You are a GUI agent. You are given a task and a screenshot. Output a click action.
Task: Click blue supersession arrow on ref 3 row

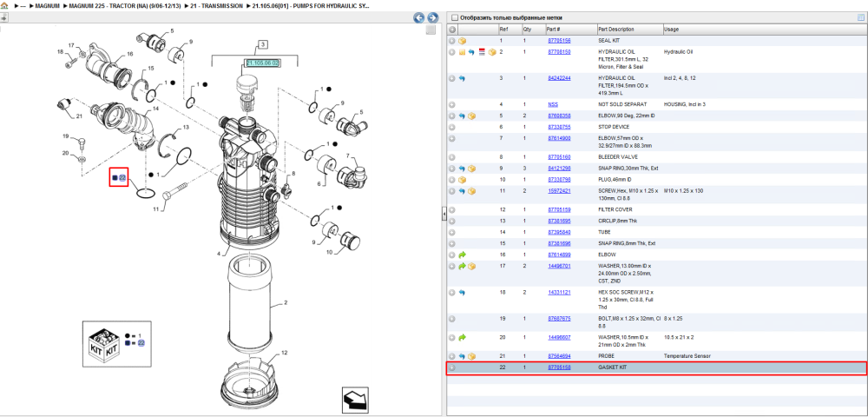(463, 79)
